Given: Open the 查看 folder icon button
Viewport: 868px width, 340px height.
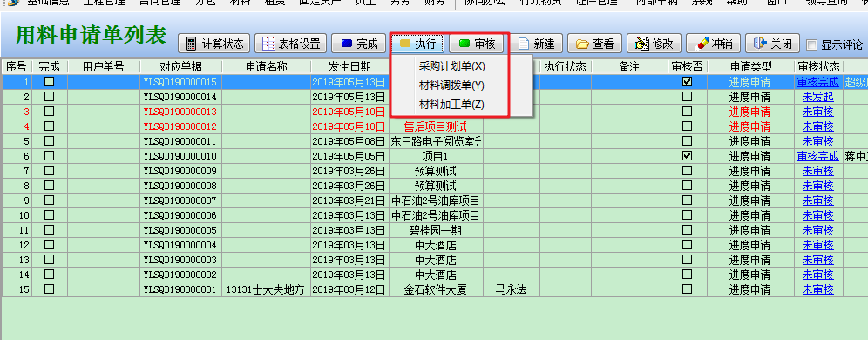Looking at the screenshot, I should [x=582, y=44].
